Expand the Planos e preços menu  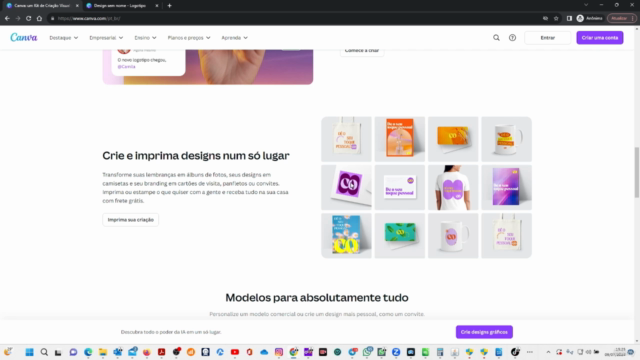(189, 38)
